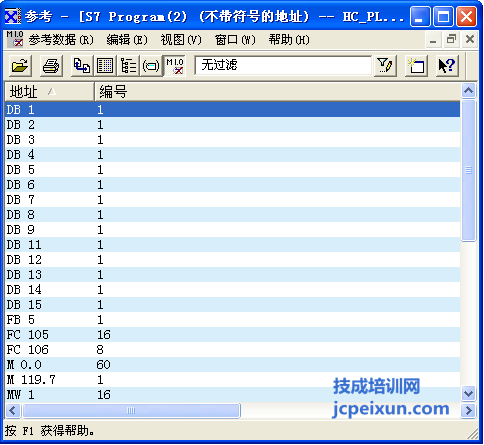The image size is (484, 445).
Task: Open the cross-references view icon
Action: click(x=82, y=66)
